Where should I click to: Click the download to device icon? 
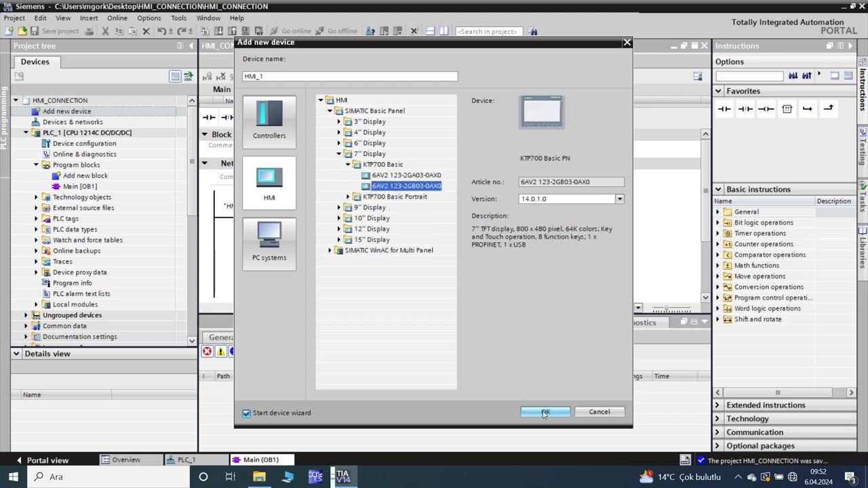219,31
